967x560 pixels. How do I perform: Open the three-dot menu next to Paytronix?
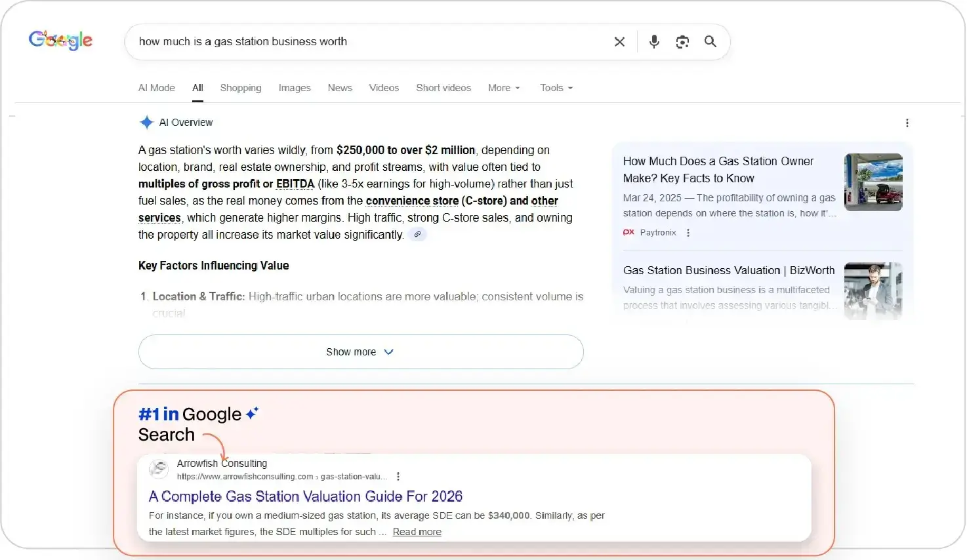pyautogui.click(x=688, y=232)
